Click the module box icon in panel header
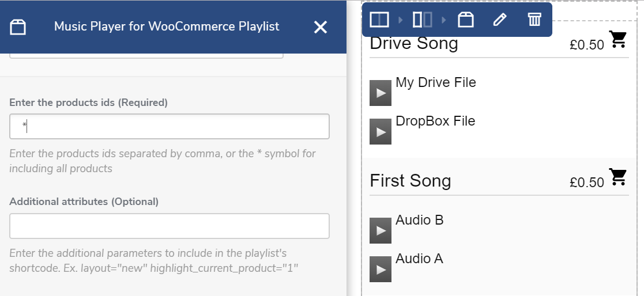644x296 pixels. (x=18, y=28)
